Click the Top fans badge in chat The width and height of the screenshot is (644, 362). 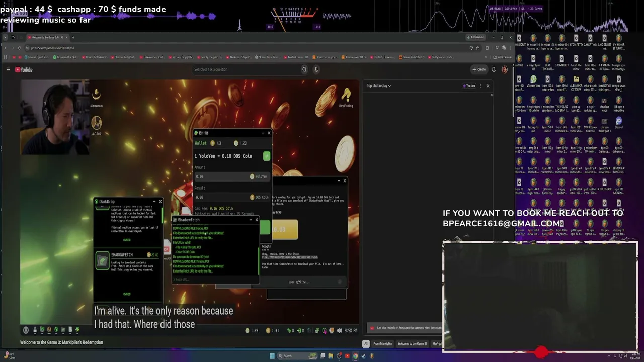click(x=469, y=86)
